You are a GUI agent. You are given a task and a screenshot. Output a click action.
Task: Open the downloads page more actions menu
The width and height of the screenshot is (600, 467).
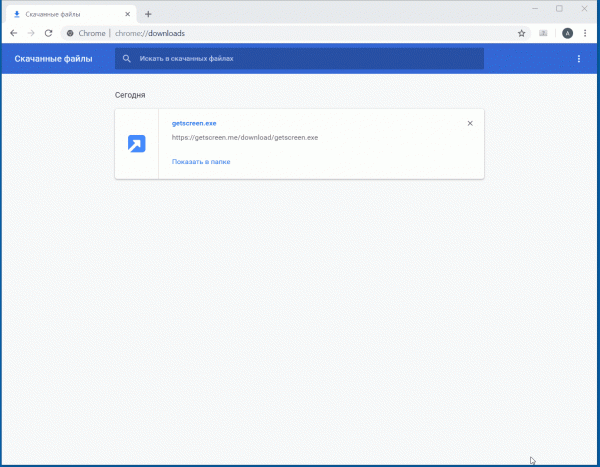tap(578, 59)
